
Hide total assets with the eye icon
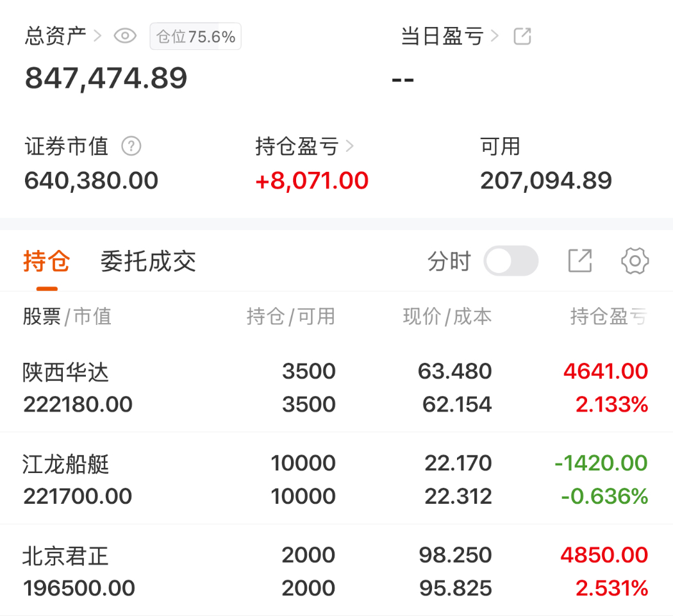click(125, 36)
